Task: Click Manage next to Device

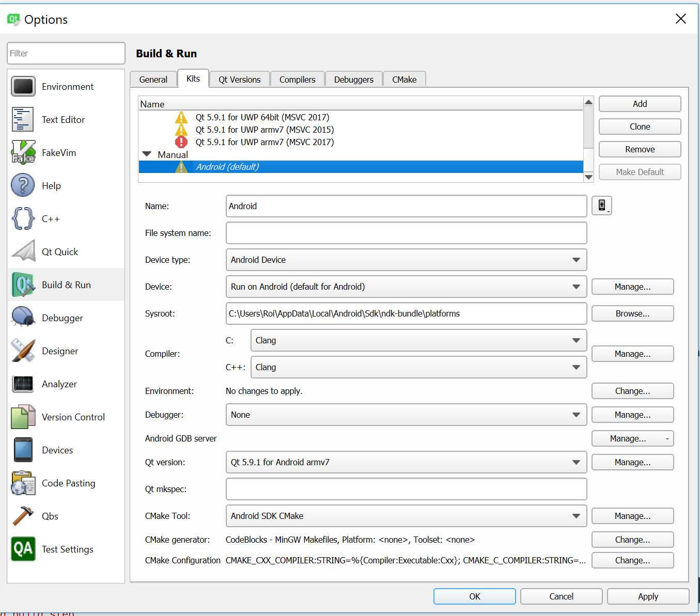Action: coord(632,287)
